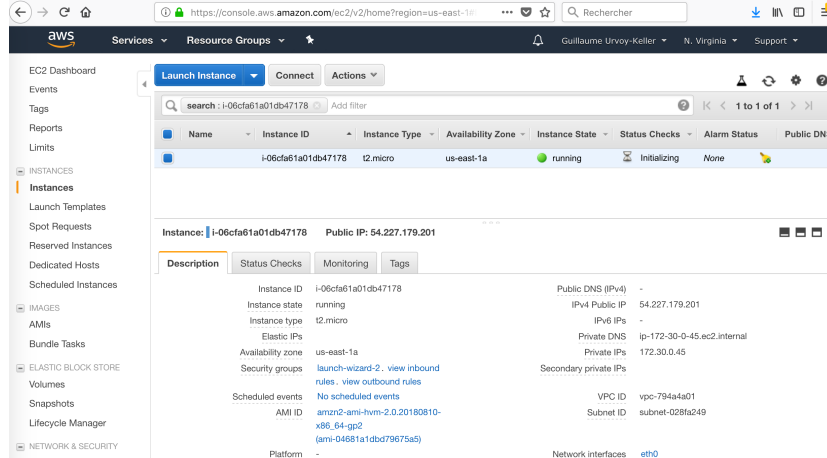Collapse the NETWORK & SECURITY section

[x=20, y=446]
